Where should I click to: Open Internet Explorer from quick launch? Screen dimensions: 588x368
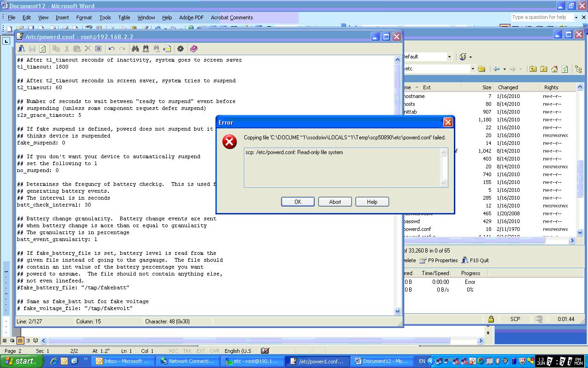pyautogui.click(x=54, y=361)
